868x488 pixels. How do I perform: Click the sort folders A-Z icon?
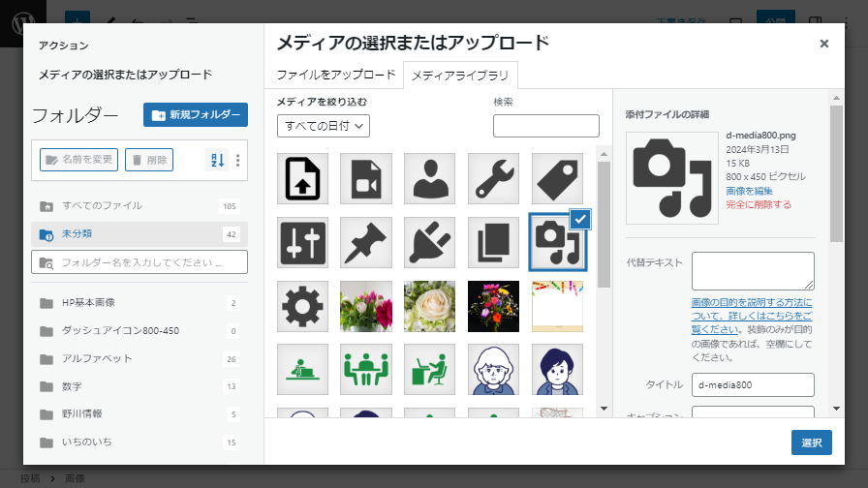click(216, 160)
